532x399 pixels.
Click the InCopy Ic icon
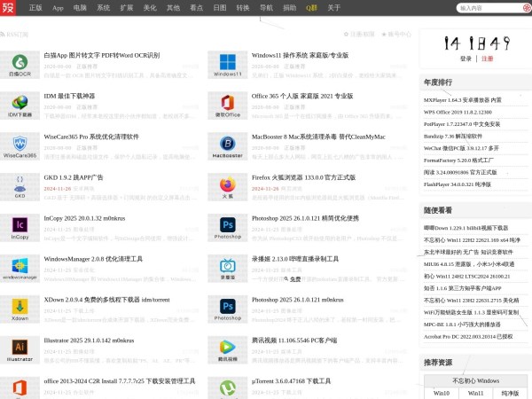coord(20,228)
